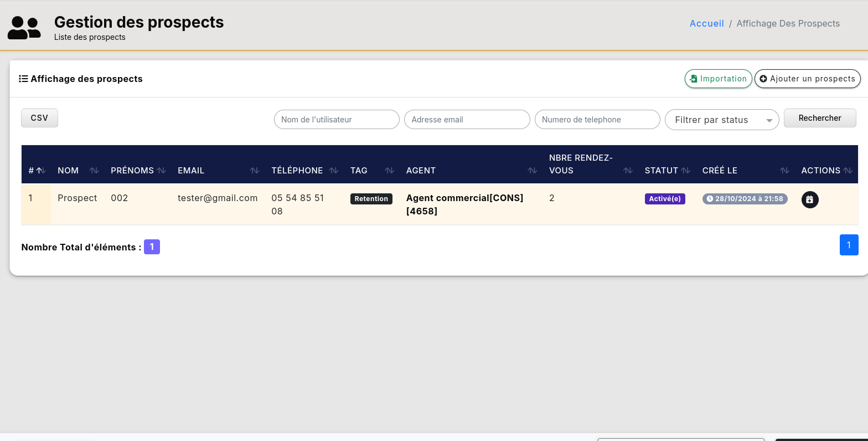This screenshot has height=441, width=868.
Task: Click the sort arrows icon in the NOM column
Action: click(x=94, y=171)
